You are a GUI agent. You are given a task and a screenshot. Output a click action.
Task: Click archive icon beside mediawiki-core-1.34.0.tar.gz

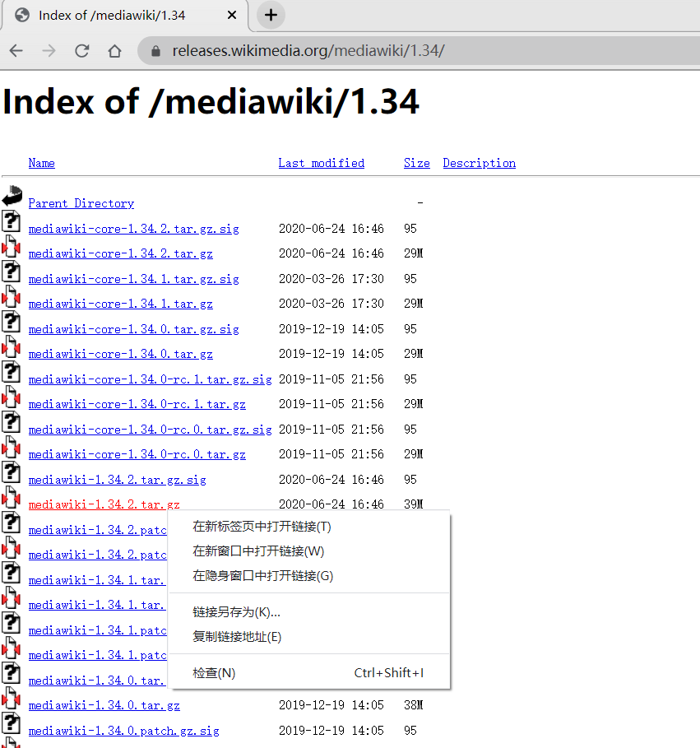[11, 346]
